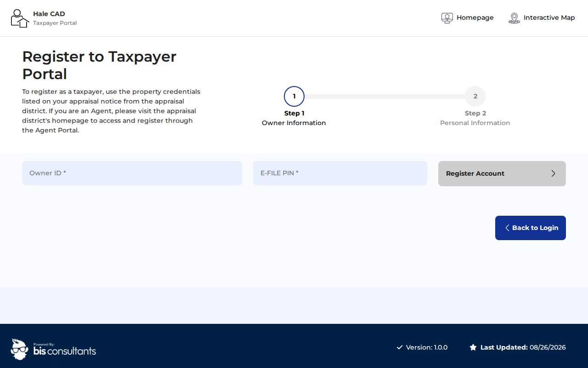Viewport: 588px width, 368px height.
Task: Click the Register Account button
Action: tap(502, 173)
